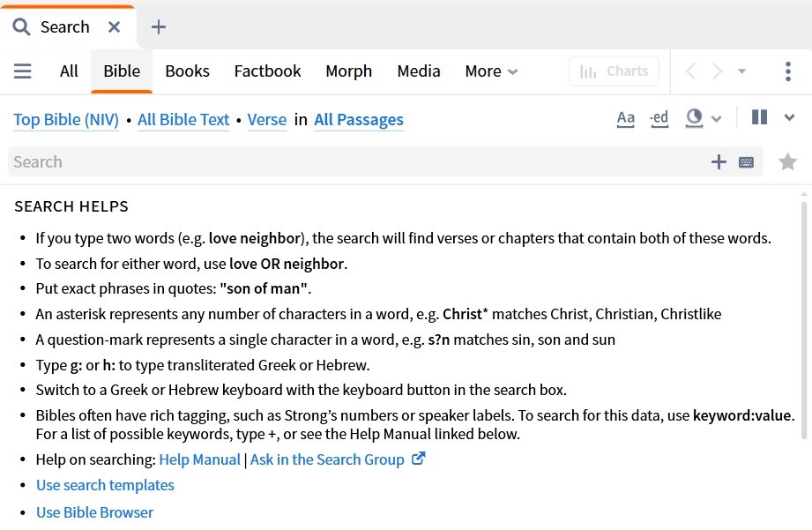
Task: Toggle the Match case Aa option
Action: coord(626,119)
